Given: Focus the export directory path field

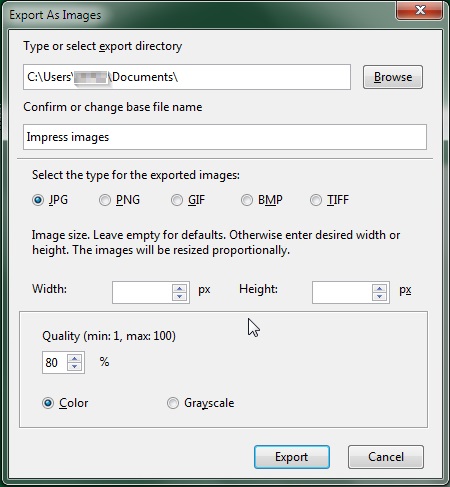Looking at the screenshot, I should click(187, 77).
